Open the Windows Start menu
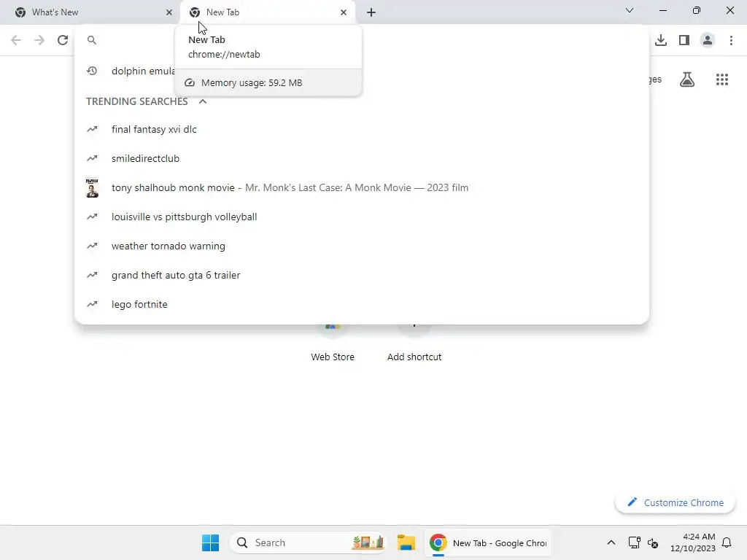The image size is (747, 560). pos(210,542)
